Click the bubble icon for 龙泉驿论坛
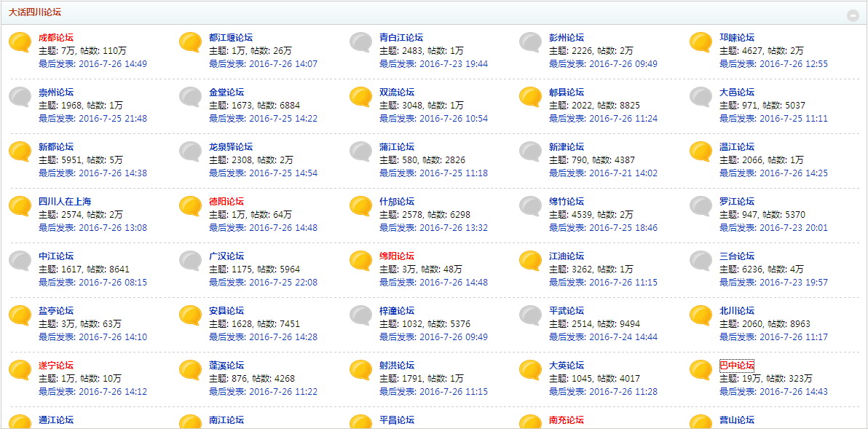 pos(191,151)
